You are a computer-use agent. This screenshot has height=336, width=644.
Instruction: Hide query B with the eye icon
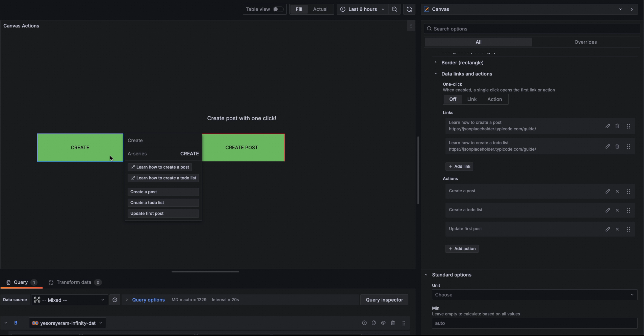point(383,323)
